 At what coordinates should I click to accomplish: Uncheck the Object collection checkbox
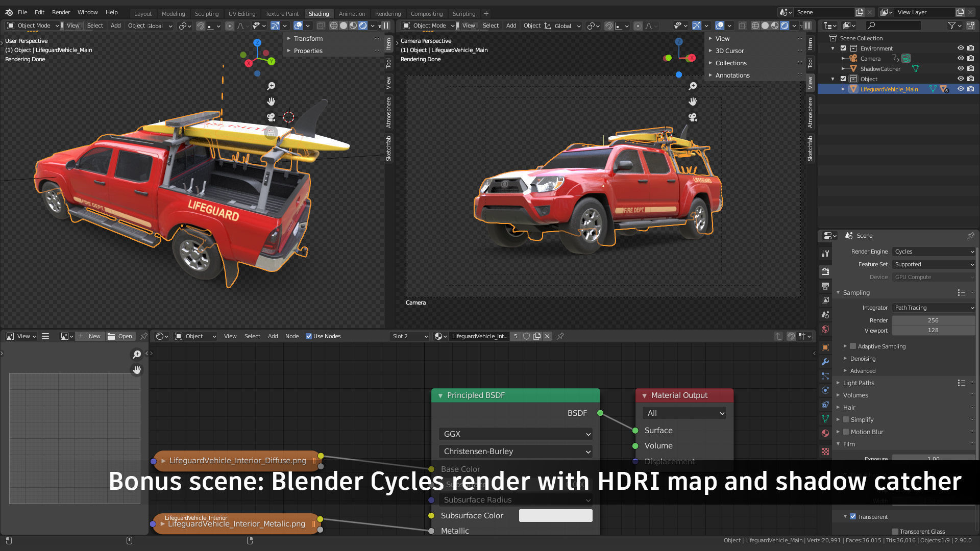tap(843, 79)
